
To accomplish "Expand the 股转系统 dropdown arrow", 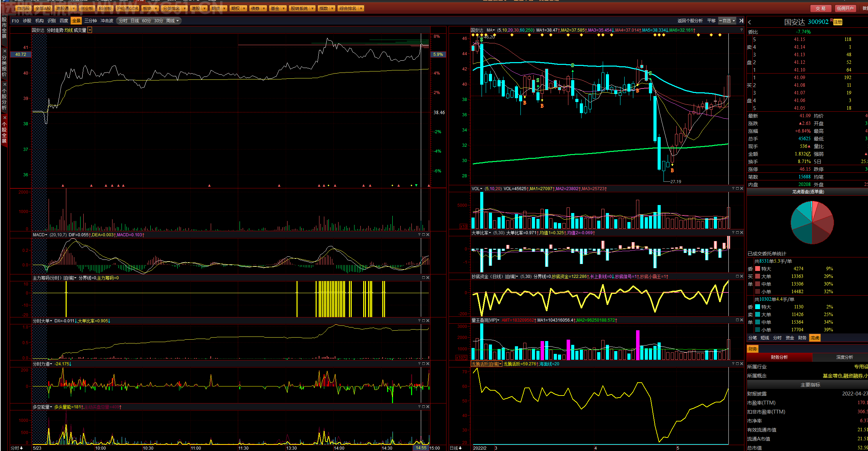I will point(312,8).
